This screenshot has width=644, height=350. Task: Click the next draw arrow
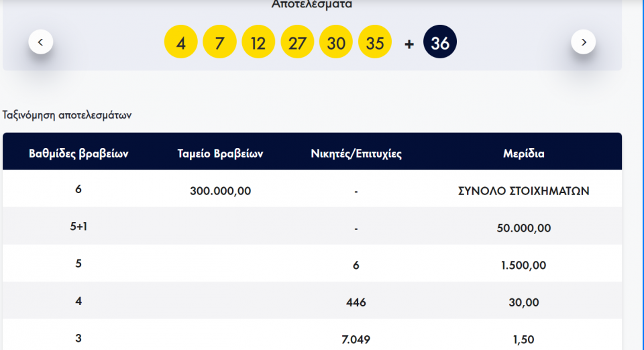583,42
